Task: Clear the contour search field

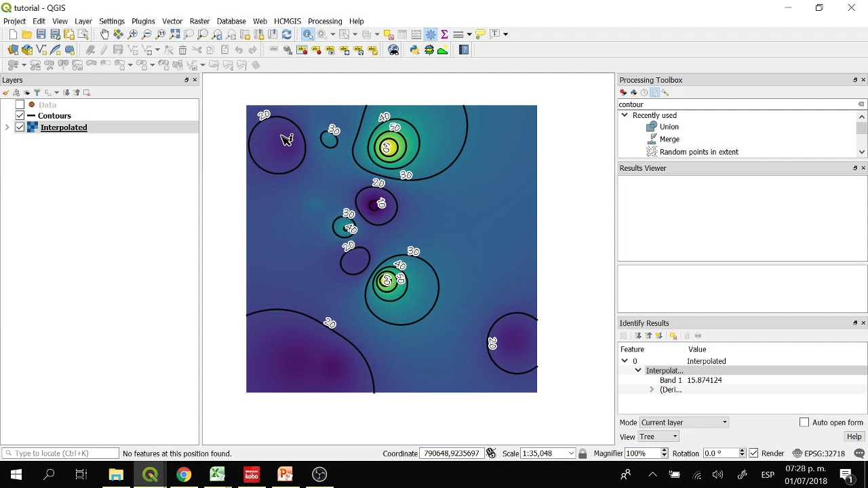Action: click(x=861, y=104)
